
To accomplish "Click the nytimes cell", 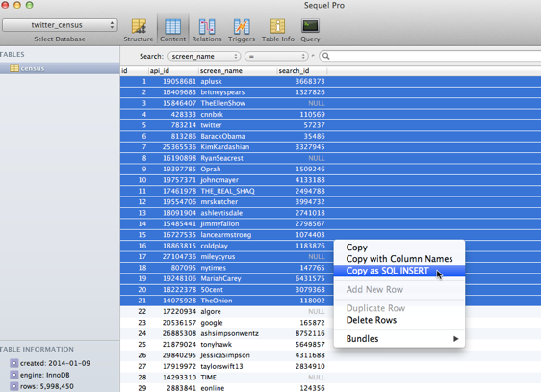I will pyautogui.click(x=214, y=268).
